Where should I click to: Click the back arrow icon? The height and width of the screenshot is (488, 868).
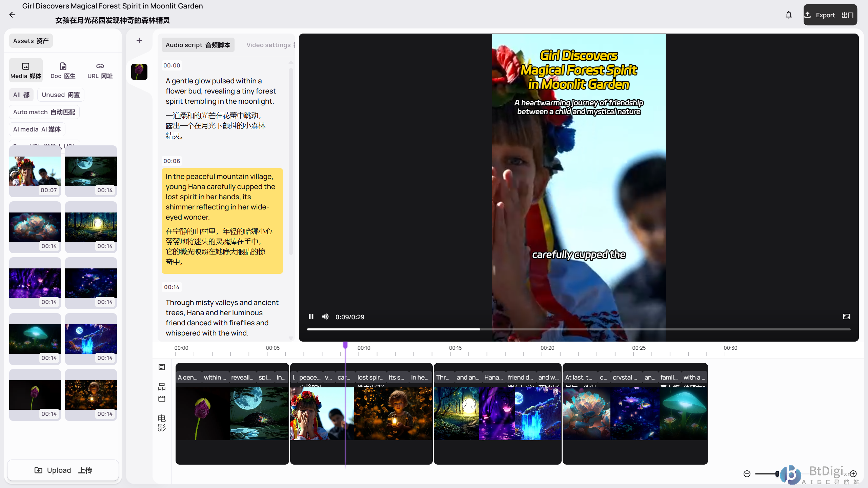pyautogui.click(x=12, y=15)
